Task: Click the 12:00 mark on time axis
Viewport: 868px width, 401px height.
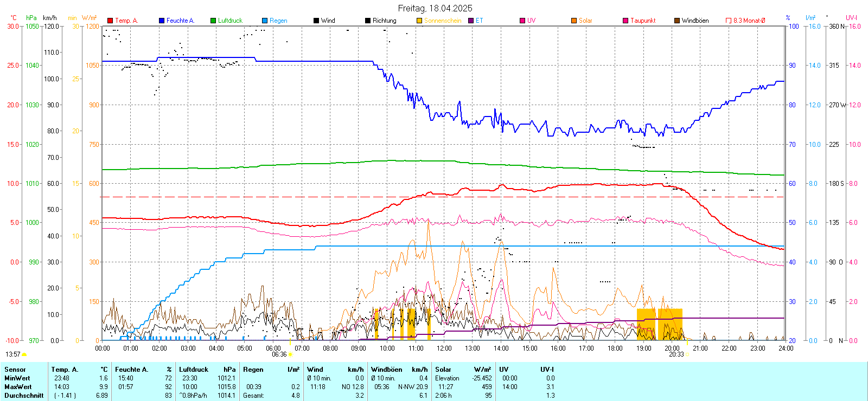Action: click(444, 348)
